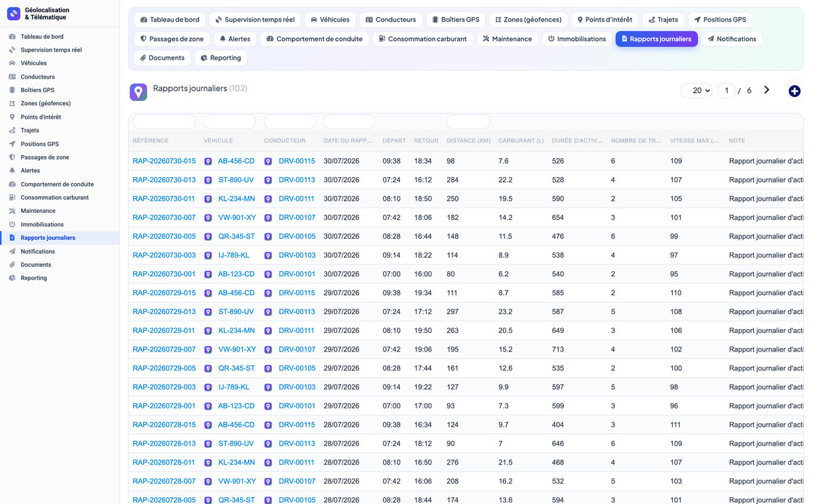Click the Consommation carburant pump icon in sidebar
Image resolution: width=814 pixels, height=504 pixels.
tap(12, 197)
